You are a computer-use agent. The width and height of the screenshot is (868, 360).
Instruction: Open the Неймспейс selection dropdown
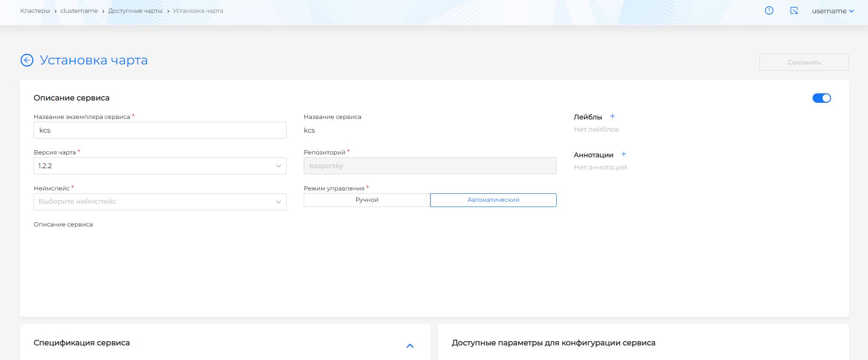pos(160,202)
